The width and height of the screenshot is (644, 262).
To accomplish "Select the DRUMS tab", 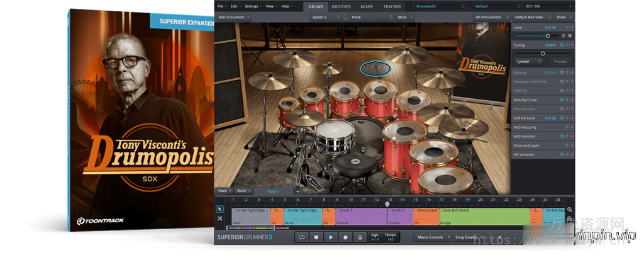I will [x=316, y=6].
